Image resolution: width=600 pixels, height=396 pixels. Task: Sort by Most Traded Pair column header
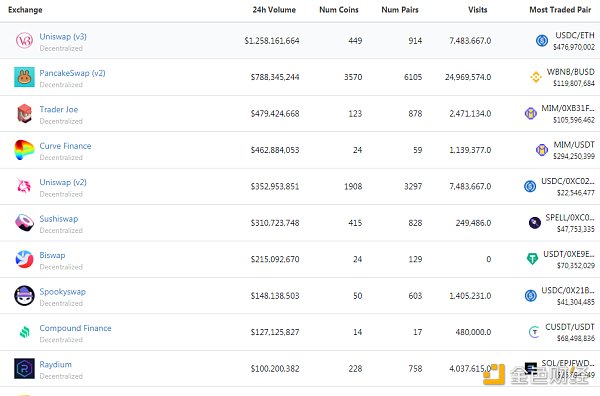tap(560, 10)
